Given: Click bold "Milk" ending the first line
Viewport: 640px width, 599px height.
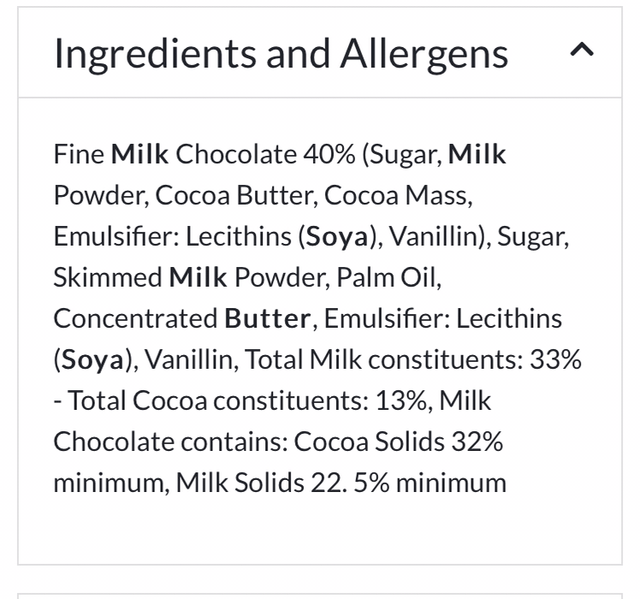Looking at the screenshot, I should tap(477, 154).
